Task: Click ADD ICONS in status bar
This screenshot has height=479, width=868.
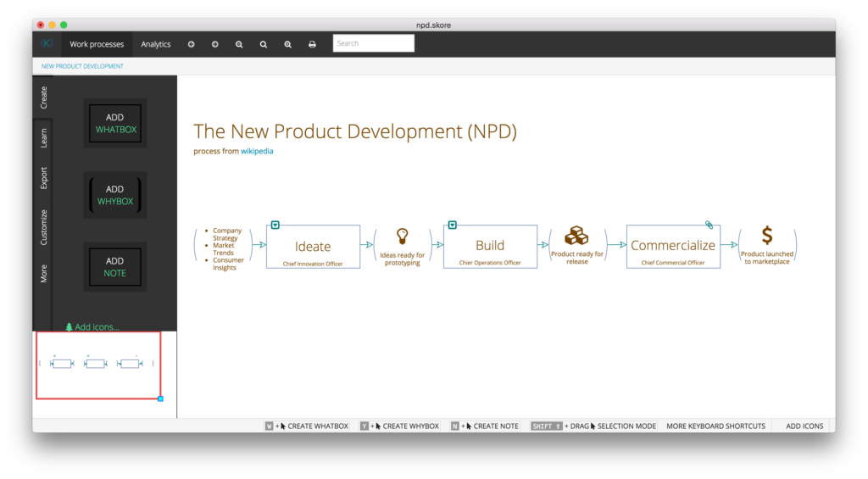Action: click(804, 426)
